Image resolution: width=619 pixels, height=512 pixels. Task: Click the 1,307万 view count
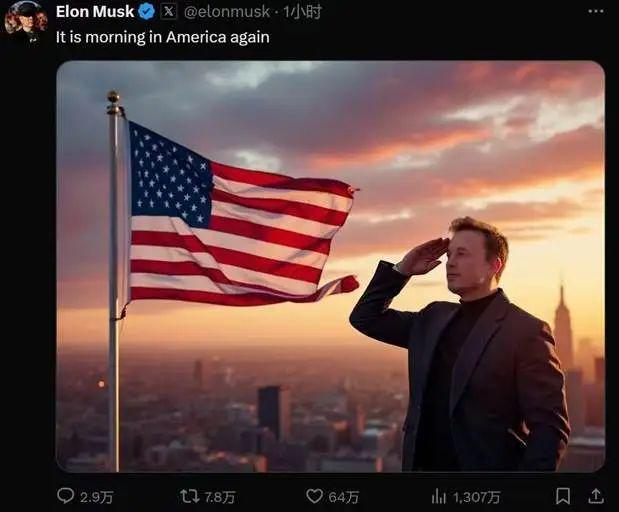coord(476,497)
